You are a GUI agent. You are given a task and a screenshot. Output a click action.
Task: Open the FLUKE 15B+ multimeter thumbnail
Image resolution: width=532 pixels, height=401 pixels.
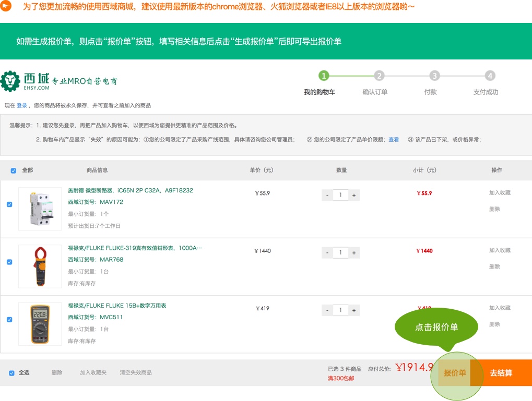point(40,324)
